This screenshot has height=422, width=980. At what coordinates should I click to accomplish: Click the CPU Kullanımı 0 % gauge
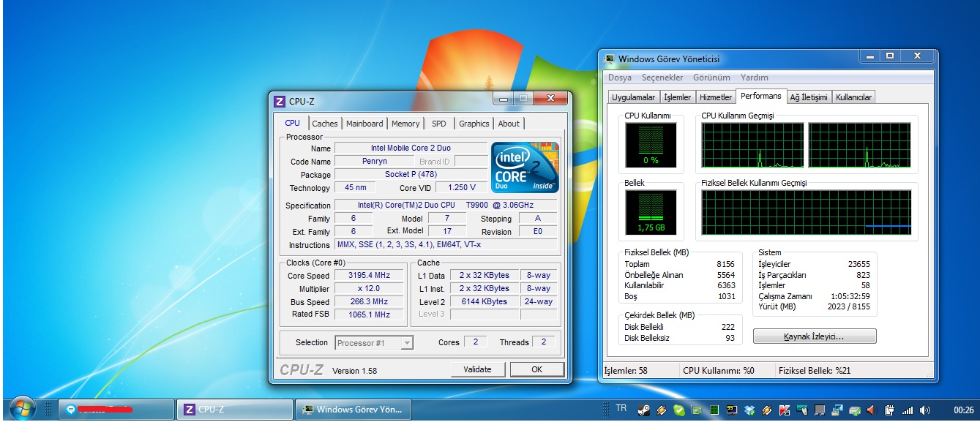(x=651, y=145)
